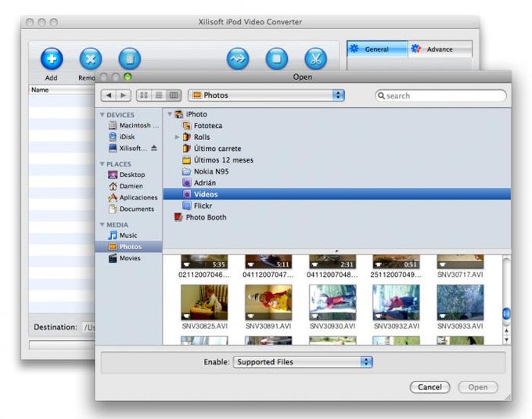The height and width of the screenshot is (419, 532).
Task: Select the Rolls item in tree
Action: [x=196, y=138]
